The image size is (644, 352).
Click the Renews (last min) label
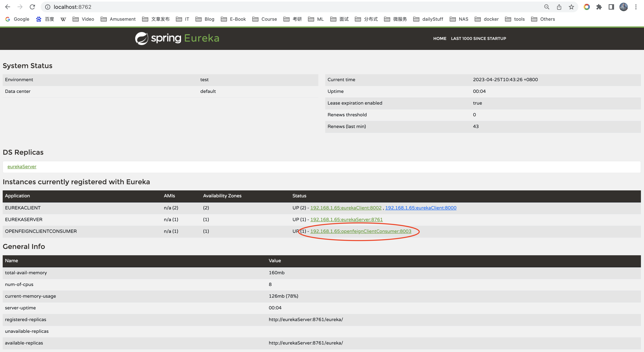click(x=347, y=126)
